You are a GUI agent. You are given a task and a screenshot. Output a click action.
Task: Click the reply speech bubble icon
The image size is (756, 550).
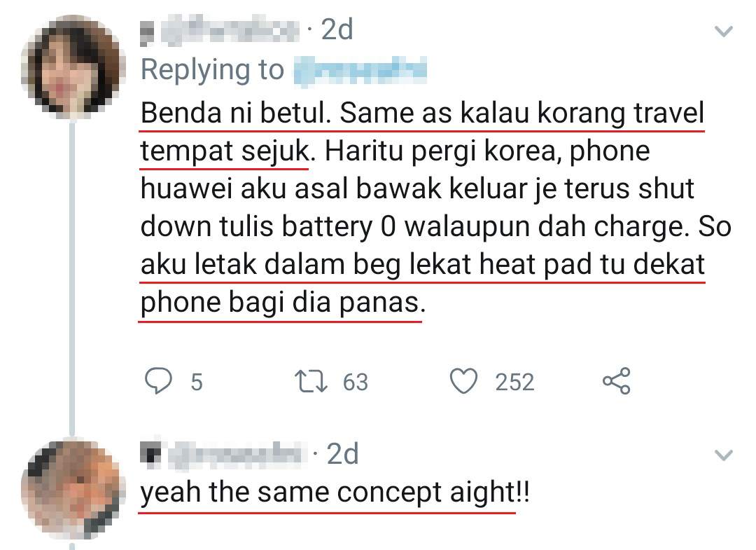(x=157, y=381)
